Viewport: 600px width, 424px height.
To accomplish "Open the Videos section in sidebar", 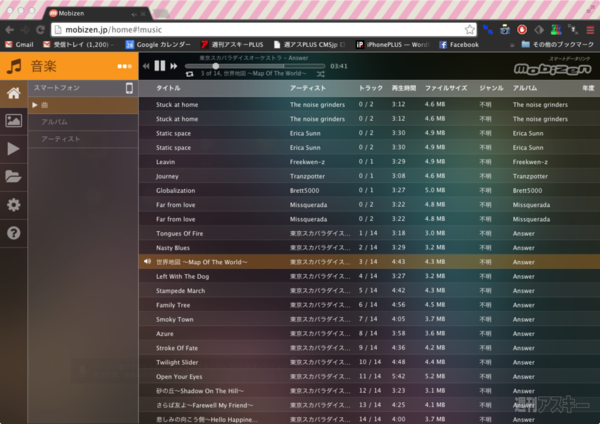I will click(13, 149).
